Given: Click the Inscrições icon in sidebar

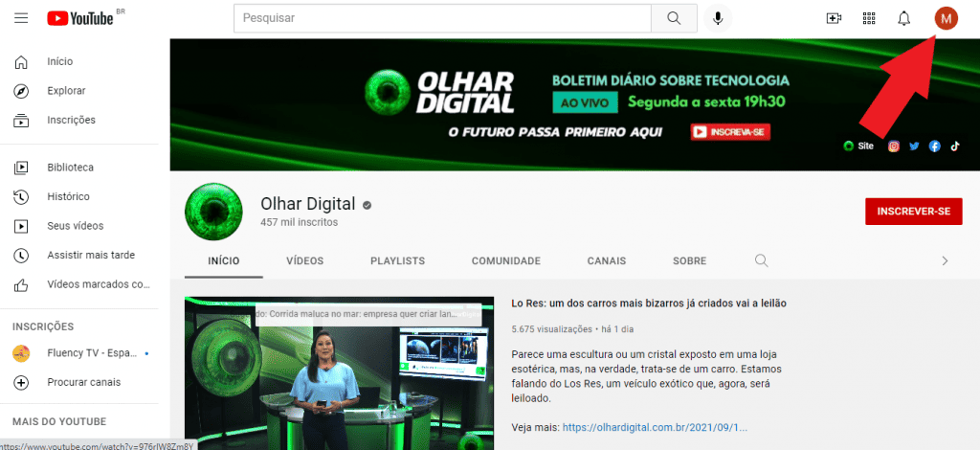Looking at the screenshot, I should [x=21, y=120].
